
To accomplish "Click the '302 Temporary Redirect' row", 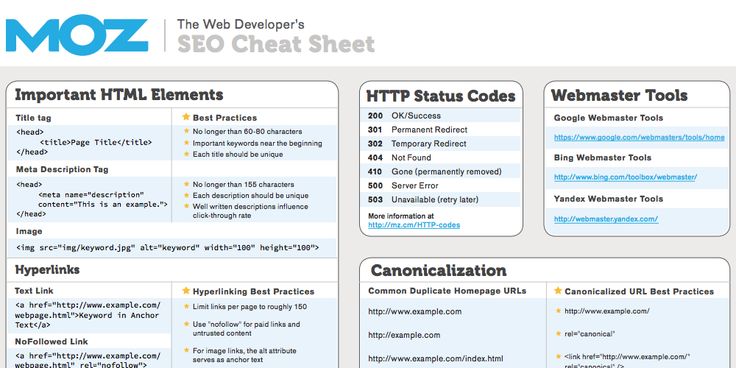I will tap(441, 144).
